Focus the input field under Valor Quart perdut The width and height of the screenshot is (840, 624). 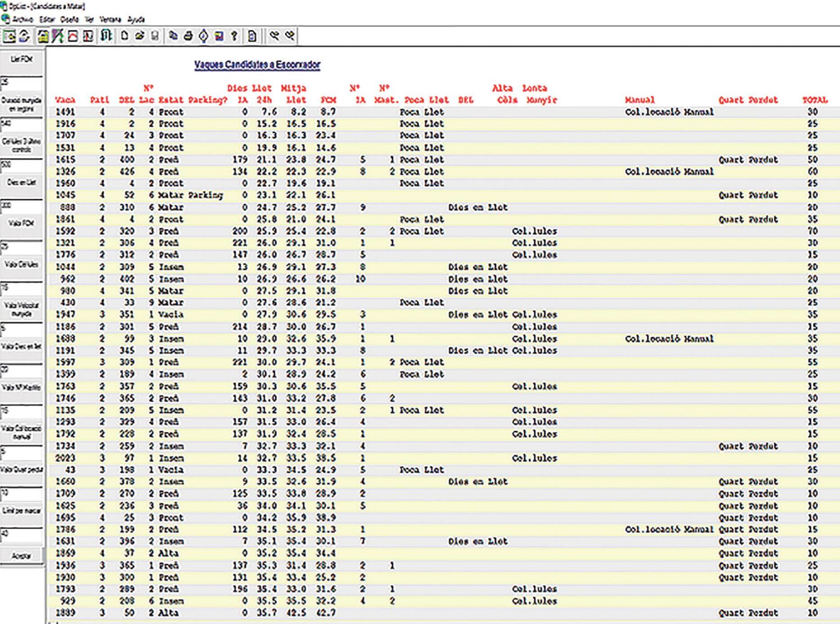[x=22, y=494]
